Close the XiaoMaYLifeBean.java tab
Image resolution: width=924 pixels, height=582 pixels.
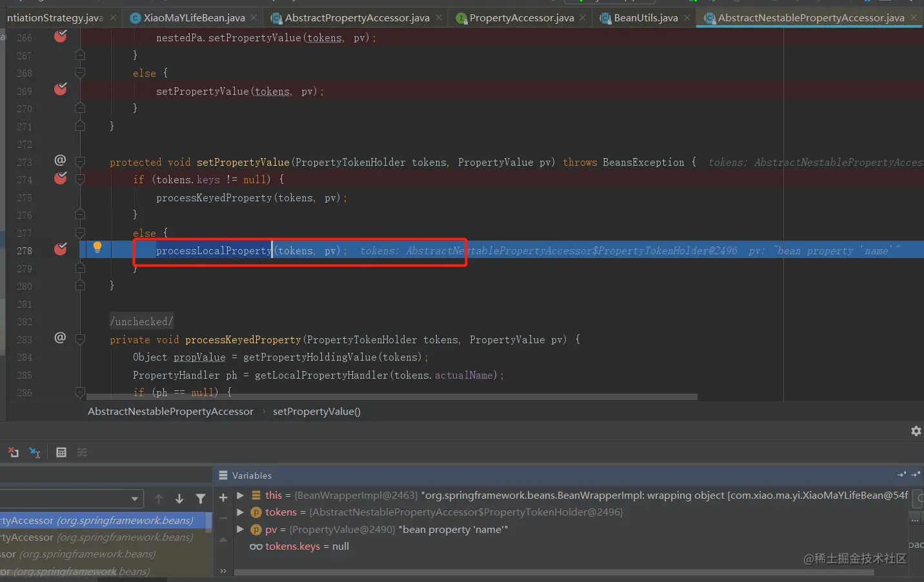[x=254, y=17]
